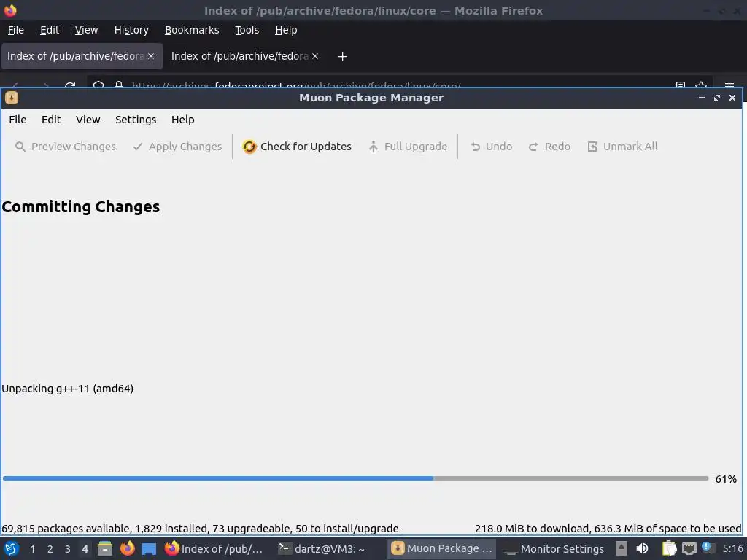The image size is (747, 560).
Task: Open Muon's View menu
Action: (88, 120)
